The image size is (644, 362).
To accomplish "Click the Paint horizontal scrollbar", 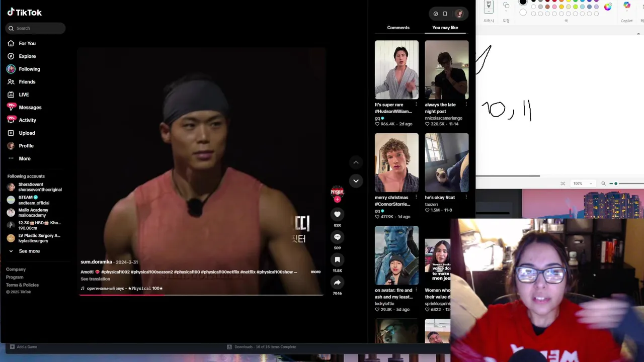I will pyautogui.click(x=508, y=176).
